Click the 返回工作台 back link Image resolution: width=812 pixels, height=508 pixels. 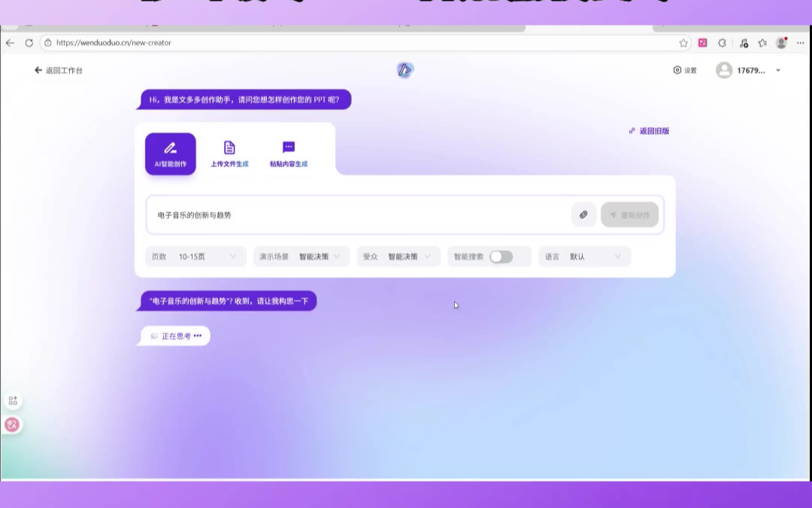(59, 70)
